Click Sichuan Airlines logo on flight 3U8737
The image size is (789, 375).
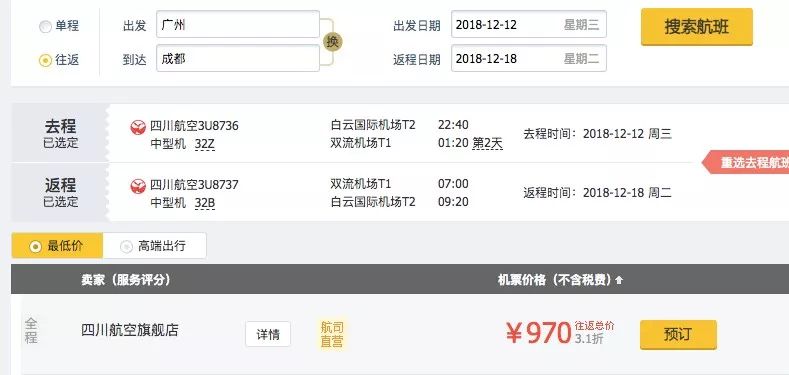pos(138,186)
